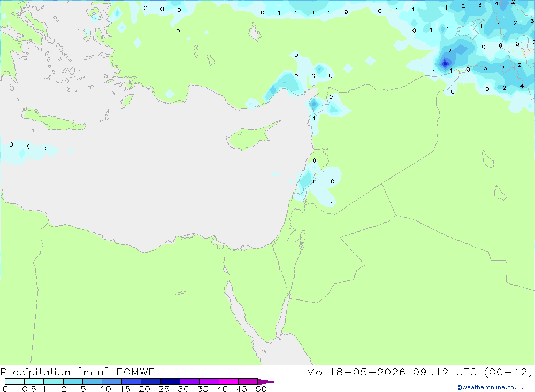This screenshot has height=392, width=535.
Task: Select the legend swatch between 30 and 35
Action: pyautogui.click(x=190, y=381)
